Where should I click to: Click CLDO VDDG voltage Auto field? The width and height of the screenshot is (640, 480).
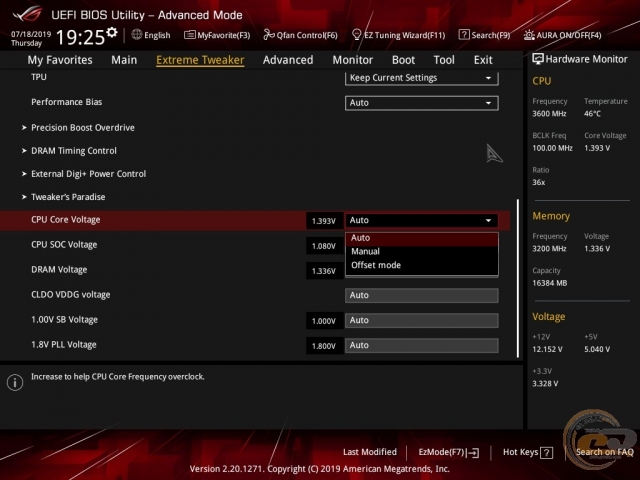(422, 296)
